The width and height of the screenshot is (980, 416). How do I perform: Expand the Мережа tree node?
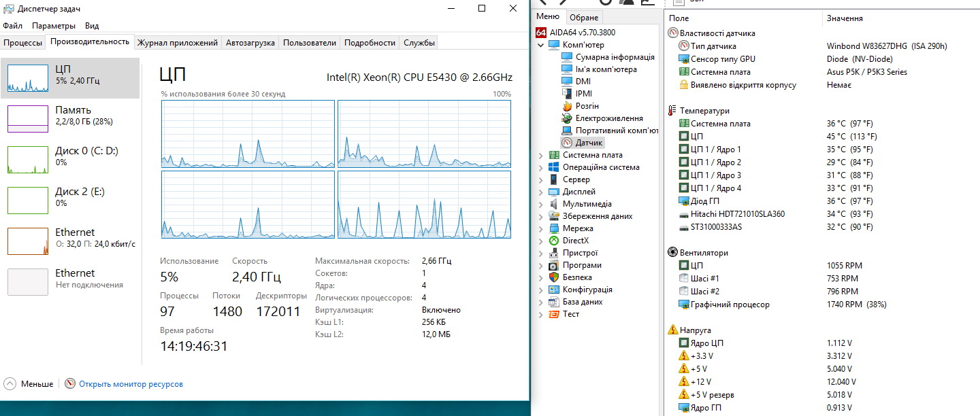[x=541, y=228]
